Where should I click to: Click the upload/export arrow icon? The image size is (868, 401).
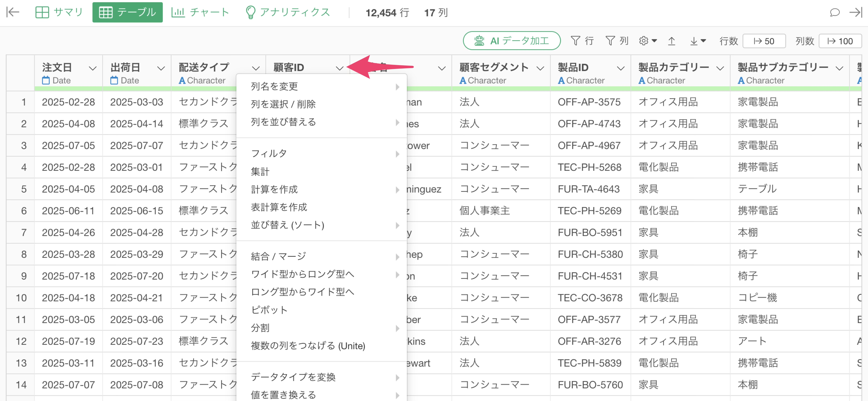672,41
